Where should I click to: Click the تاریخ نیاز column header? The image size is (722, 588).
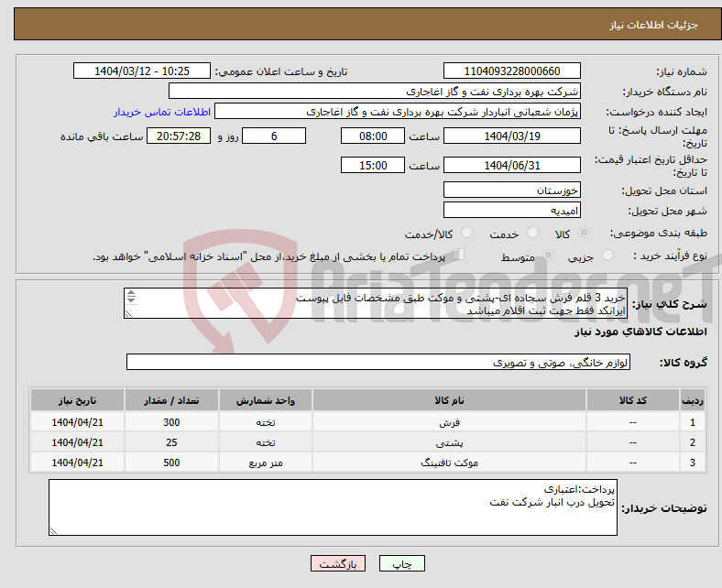pos(77,400)
